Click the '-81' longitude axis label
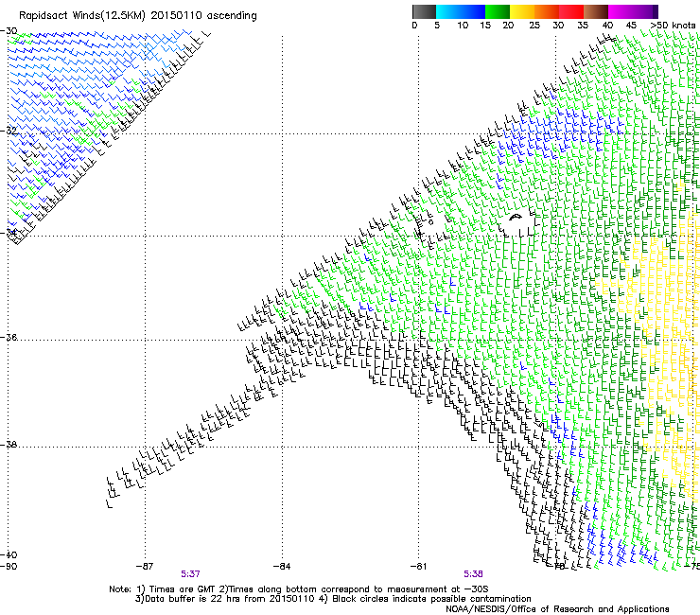The width and height of the screenshot is (700, 615). pyautogui.click(x=418, y=566)
